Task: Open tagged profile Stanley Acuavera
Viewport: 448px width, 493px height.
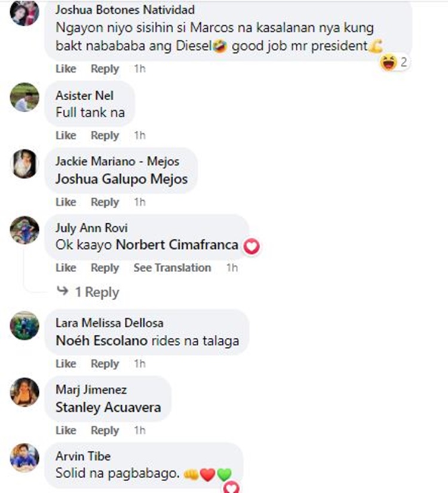Action: click(108, 408)
